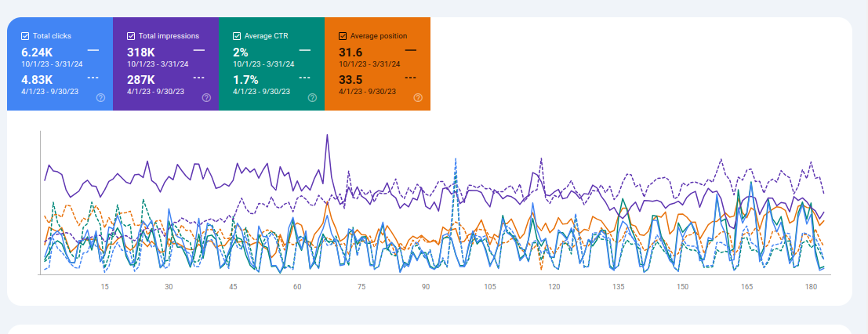Screen dimensions: 868x334
Task: Click x-axis label 120
Action: [554, 287]
